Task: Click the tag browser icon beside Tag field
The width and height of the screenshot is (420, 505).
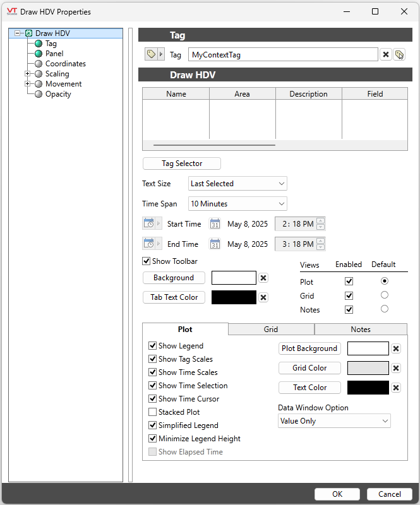Action: click(x=399, y=55)
